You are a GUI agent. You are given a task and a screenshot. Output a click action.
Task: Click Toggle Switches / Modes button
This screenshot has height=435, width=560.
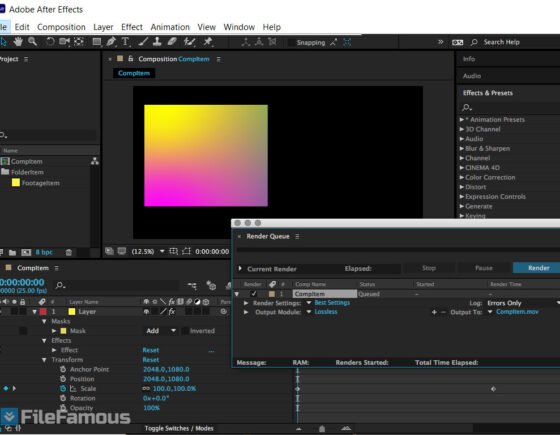click(x=179, y=428)
